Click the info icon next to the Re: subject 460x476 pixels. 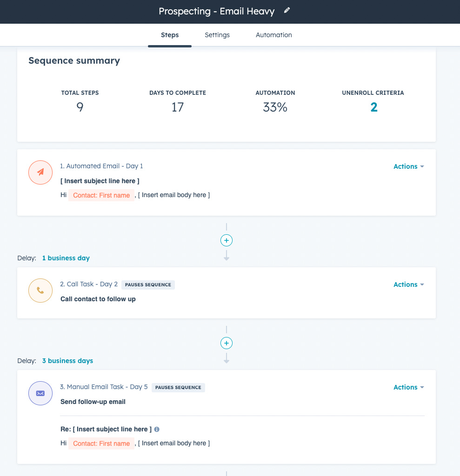pyautogui.click(x=157, y=429)
